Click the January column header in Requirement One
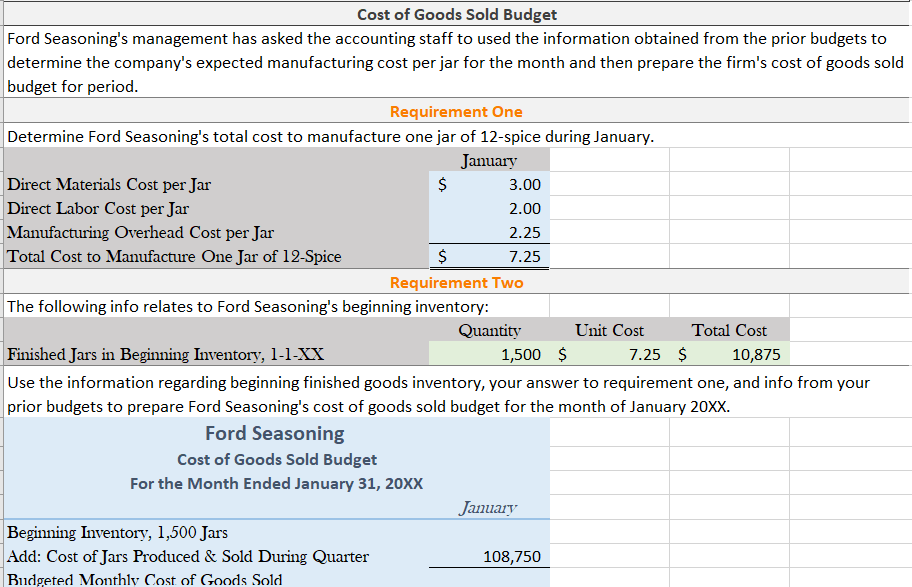 point(489,160)
